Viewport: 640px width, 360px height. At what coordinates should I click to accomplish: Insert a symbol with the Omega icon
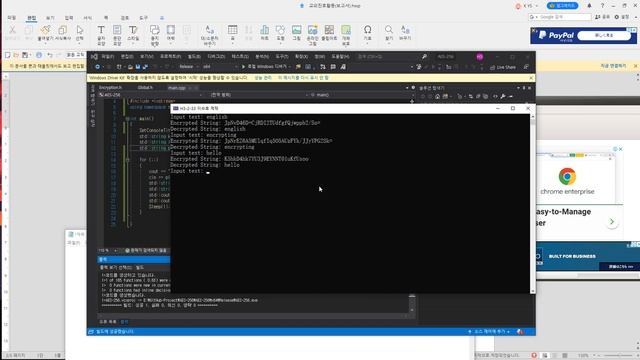pyautogui.click(x=367, y=30)
